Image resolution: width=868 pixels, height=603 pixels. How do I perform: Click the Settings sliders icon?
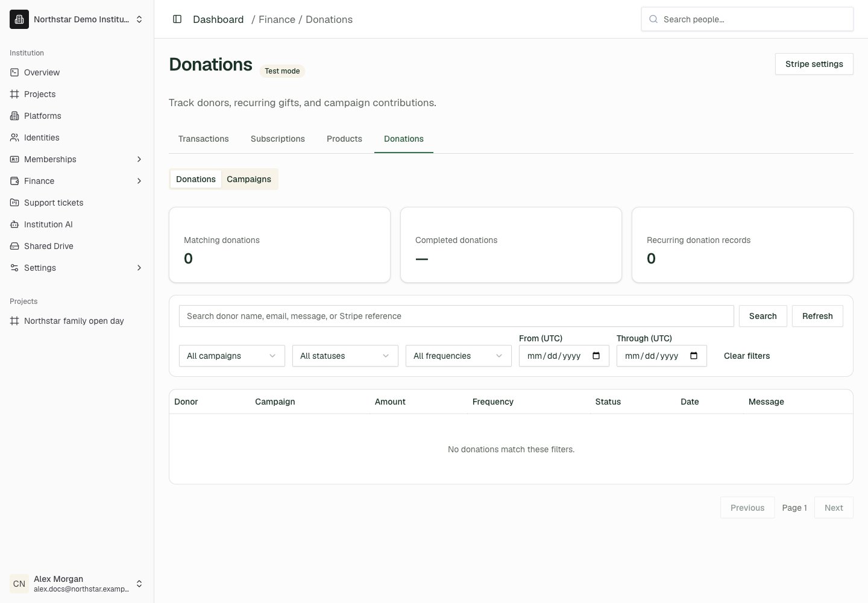click(x=14, y=268)
